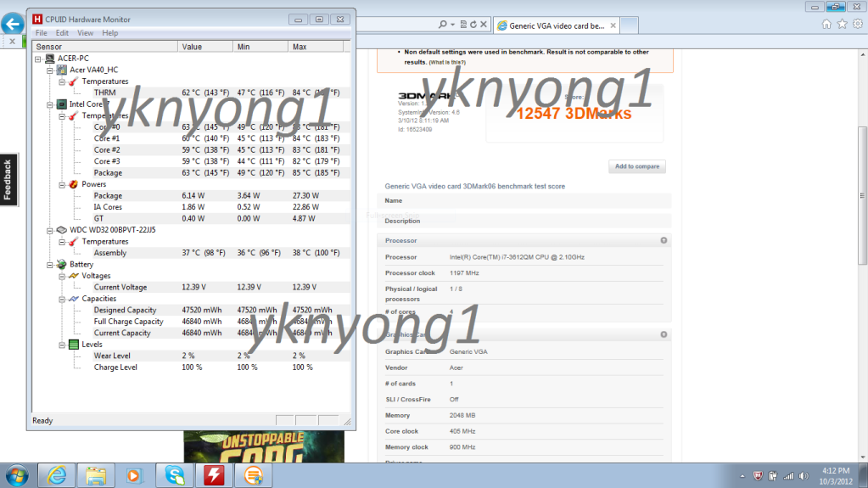Click the Capacities graph icon

coord(74,299)
